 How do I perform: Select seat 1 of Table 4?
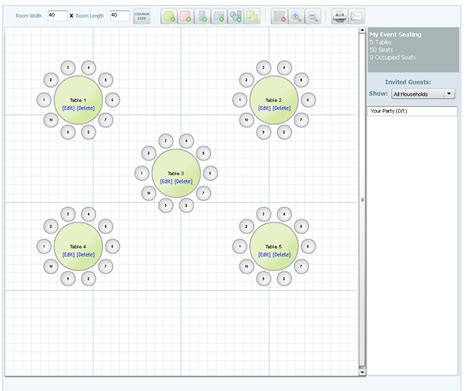click(44, 246)
